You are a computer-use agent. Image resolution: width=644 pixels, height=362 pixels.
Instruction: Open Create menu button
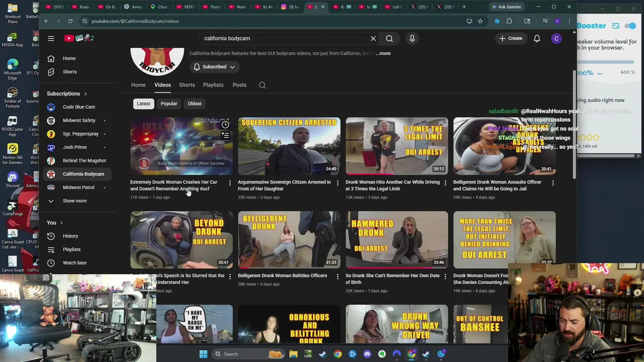(x=511, y=38)
